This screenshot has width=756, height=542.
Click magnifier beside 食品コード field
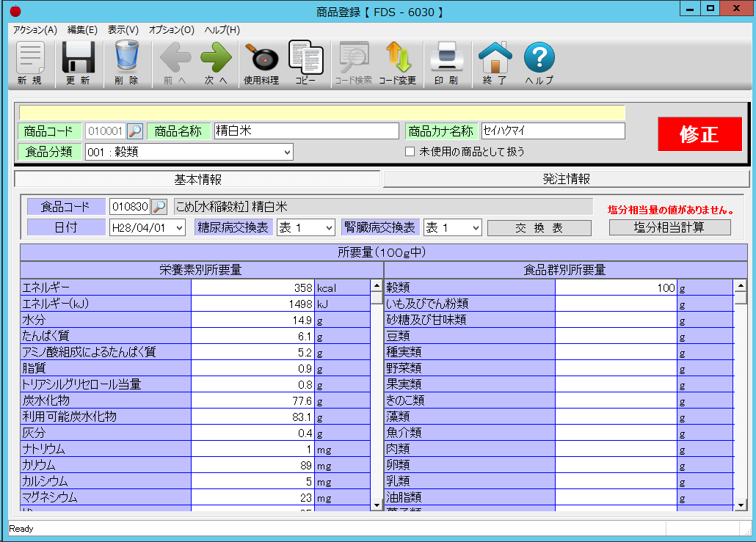point(159,207)
